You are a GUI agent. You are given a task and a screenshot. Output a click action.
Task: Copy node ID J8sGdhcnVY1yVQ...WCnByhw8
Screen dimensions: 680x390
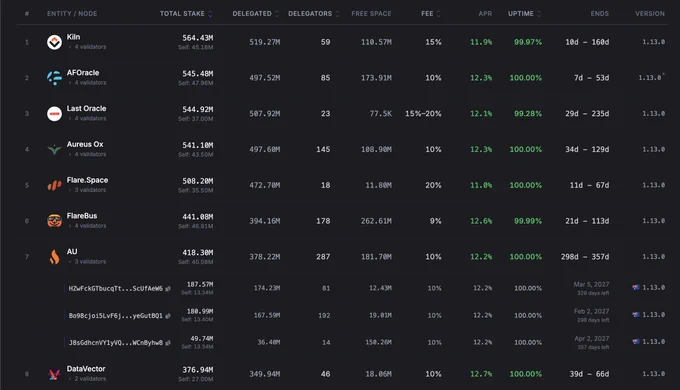pos(168,343)
